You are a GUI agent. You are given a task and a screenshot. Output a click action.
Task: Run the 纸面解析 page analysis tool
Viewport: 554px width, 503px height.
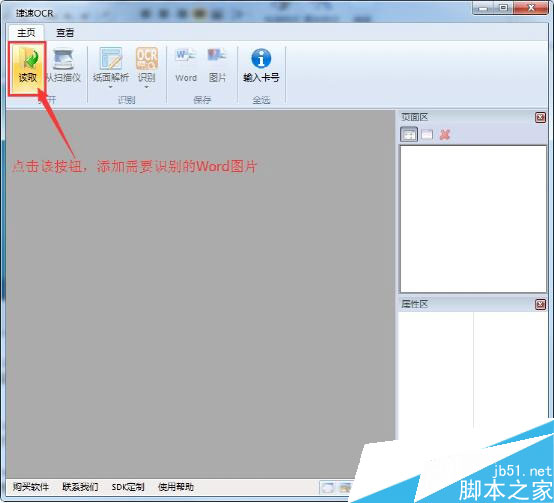click(111, 66)
